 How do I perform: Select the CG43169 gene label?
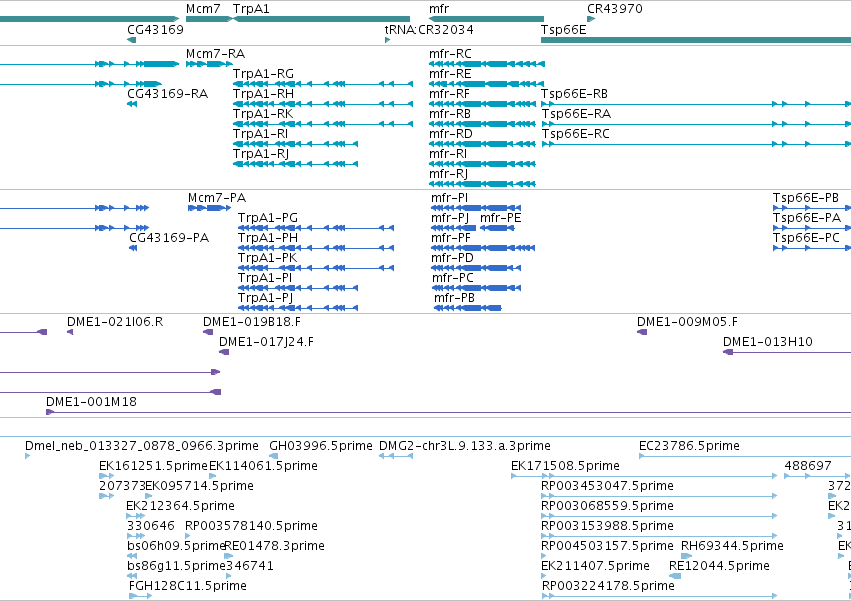point(155,29)
